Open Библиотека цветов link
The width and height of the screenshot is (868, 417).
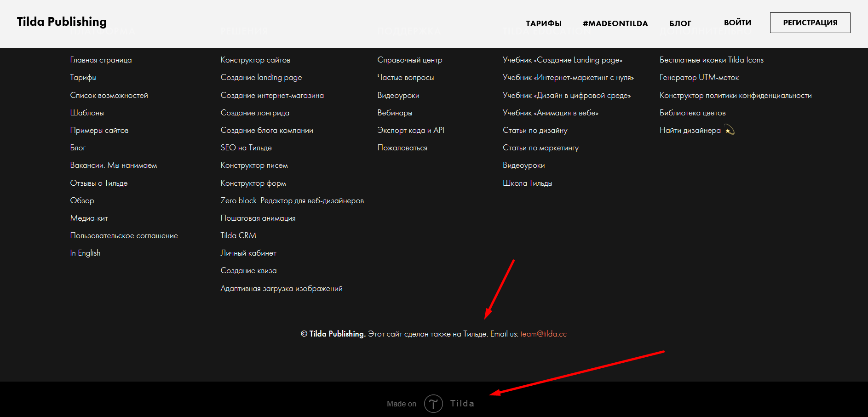click(692, 113)
